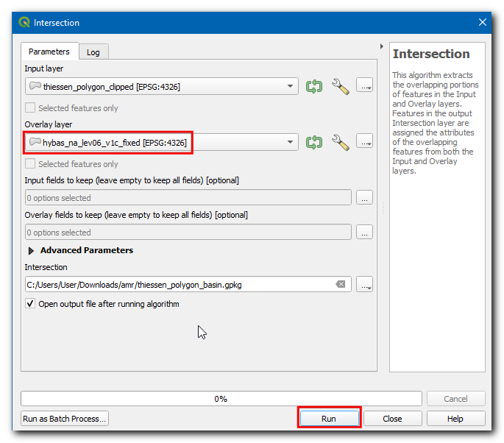The height and width of the screenshot is (443, 504).
Task: Click the Intersection output file path field
Action: 177,285
